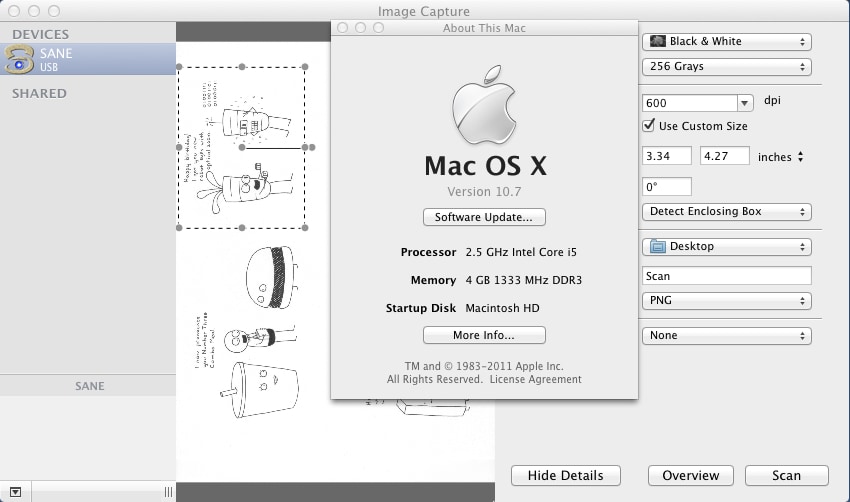Viewport: 850px width, 502px height.
Task: Click the Black & White image kind icon
Action: pos(658,41)
